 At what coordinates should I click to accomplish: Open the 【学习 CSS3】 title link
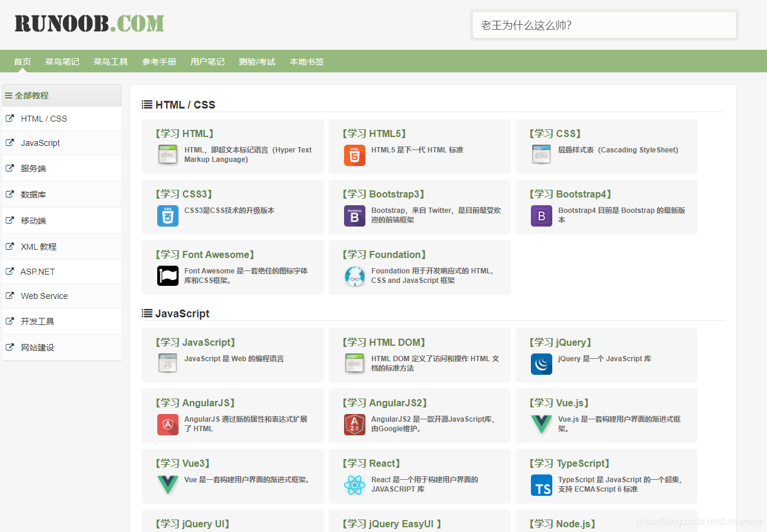tap(184, 194)
